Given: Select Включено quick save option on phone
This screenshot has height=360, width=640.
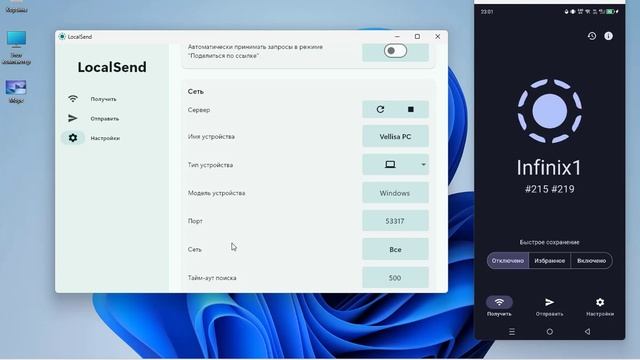Looking at the screenshot, I should coord(591,260).
